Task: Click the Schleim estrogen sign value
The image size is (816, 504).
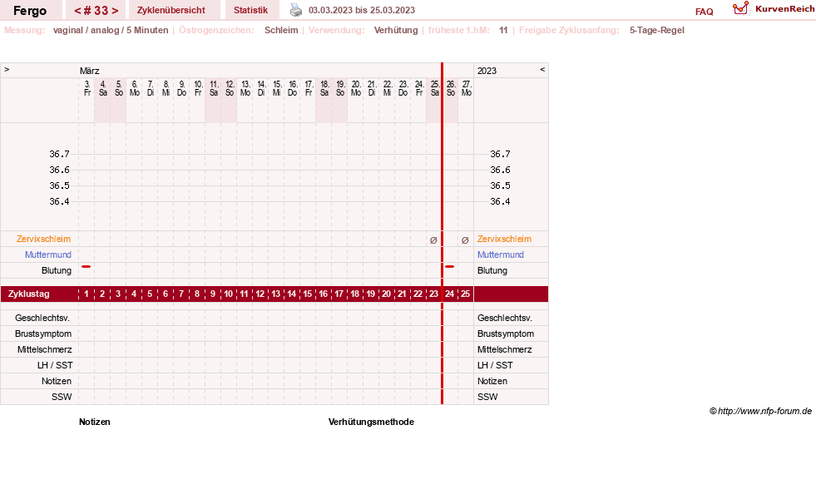Action: pos(281,30)
